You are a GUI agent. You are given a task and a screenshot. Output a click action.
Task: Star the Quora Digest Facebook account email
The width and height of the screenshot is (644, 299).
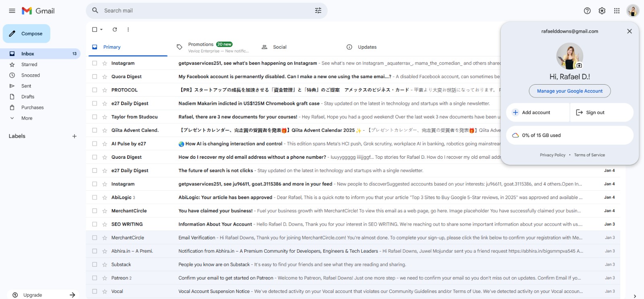105,77
